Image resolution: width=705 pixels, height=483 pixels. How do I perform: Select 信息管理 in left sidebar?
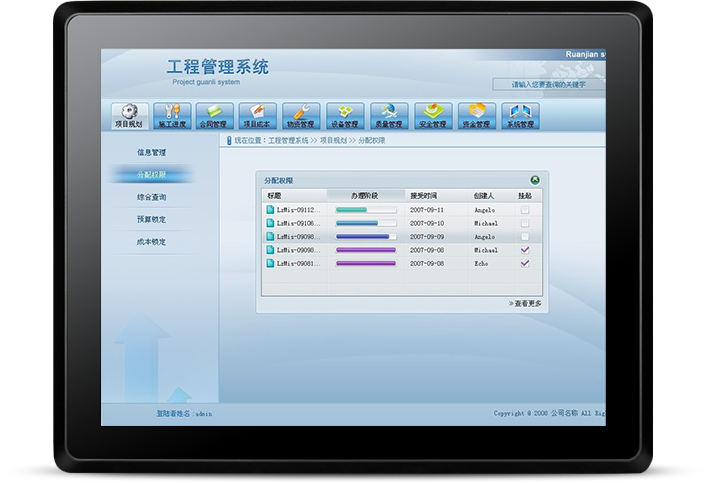(x=151, y=152)
